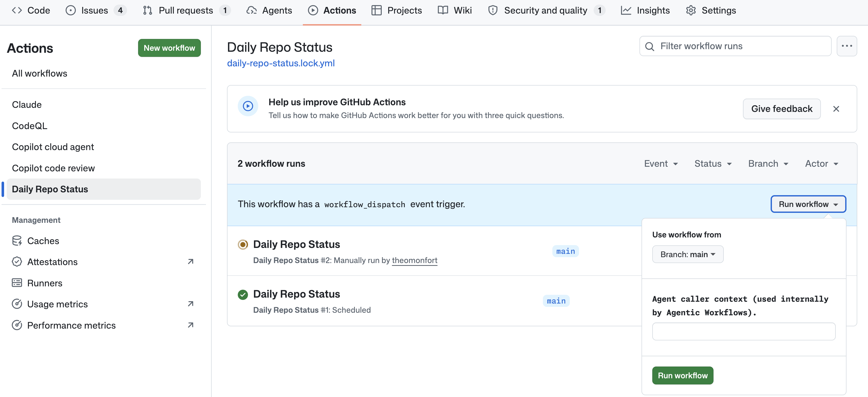Click the Settings gear icon
This screenshot has height=397, width=868.
(x=691, y=11)
